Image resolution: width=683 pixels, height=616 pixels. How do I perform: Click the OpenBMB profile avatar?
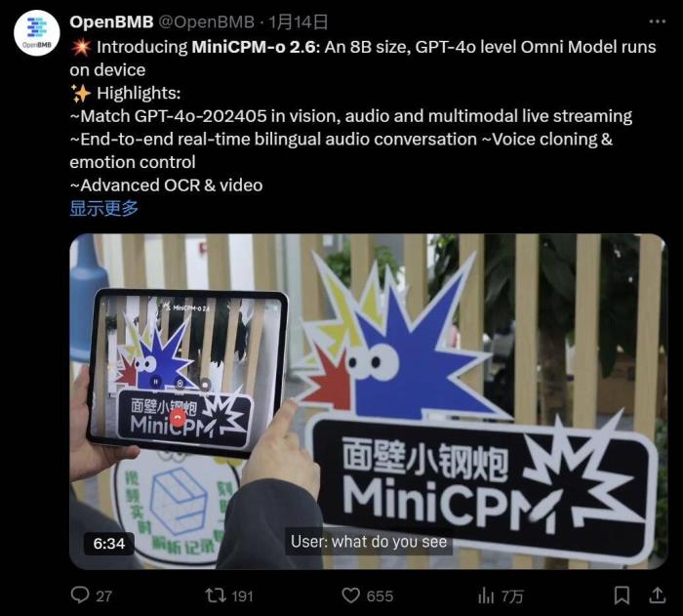point(37,32)
